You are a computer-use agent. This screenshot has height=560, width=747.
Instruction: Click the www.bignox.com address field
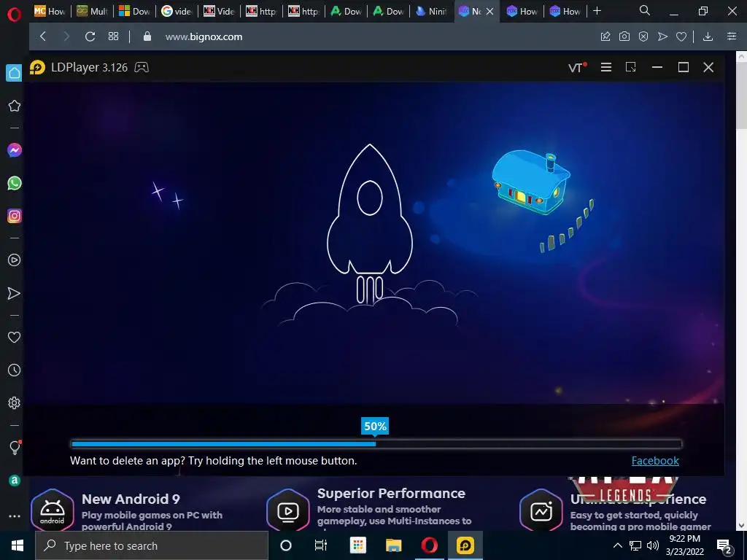[204, 36]
